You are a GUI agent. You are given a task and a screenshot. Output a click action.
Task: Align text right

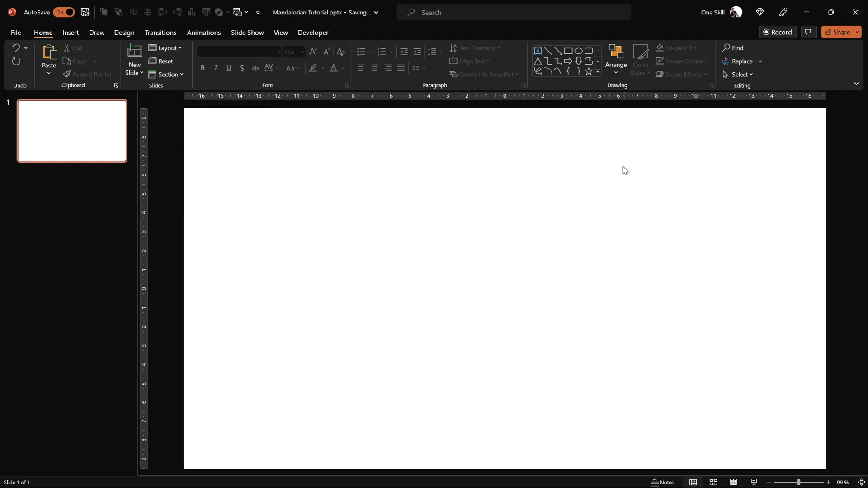pyautogui.click(x=388, y=68)
